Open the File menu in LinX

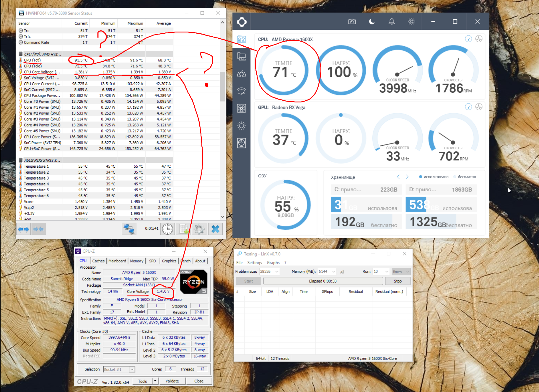(x=239, y=263)
